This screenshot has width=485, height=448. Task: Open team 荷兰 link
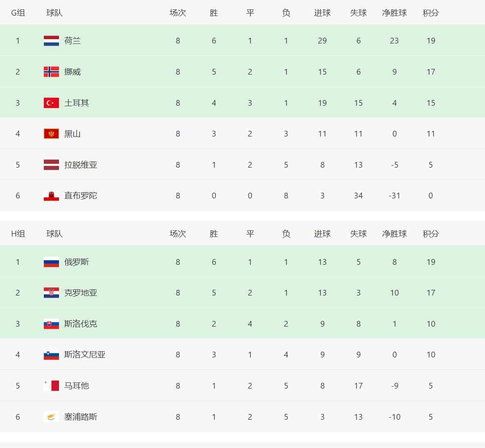click(73, 41)
